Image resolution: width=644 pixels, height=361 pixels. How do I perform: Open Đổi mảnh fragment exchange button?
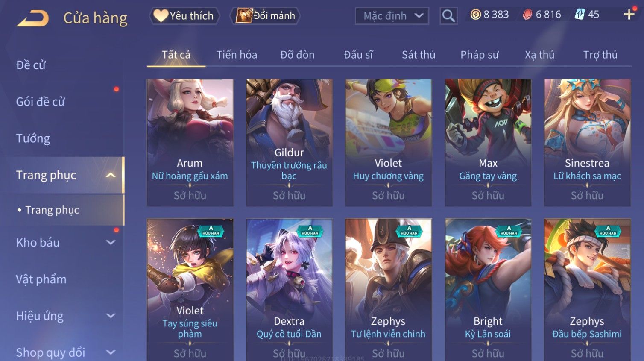tap(265, 16)
